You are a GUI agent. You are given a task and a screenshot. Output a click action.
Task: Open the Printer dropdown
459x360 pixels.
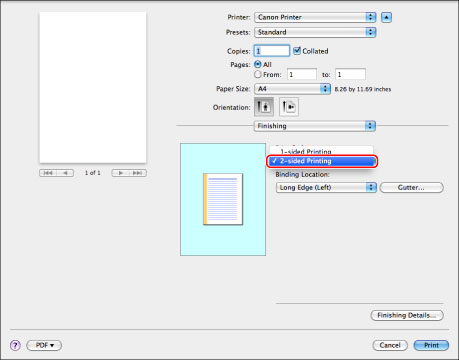click(x=315, y=17)
